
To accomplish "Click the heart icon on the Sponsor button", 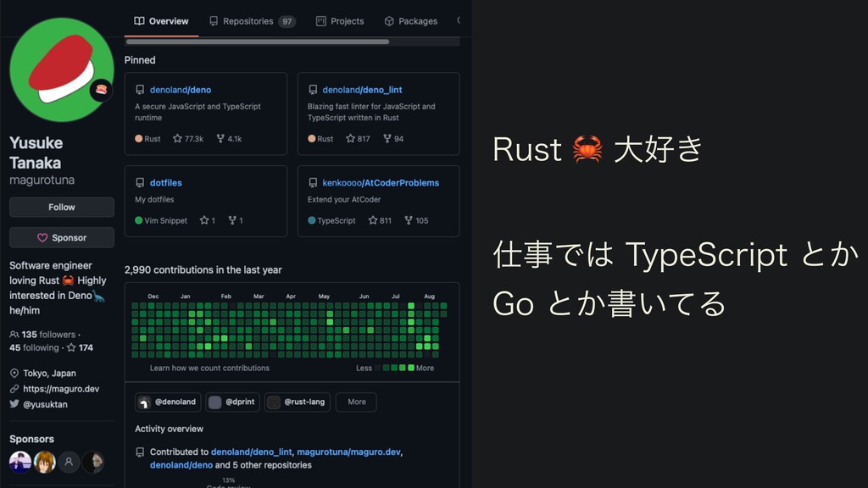I will (42, 237).
